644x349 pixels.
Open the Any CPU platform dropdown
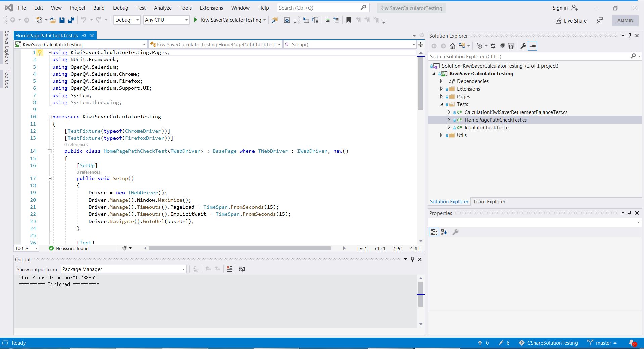click(x=166, y=20)
